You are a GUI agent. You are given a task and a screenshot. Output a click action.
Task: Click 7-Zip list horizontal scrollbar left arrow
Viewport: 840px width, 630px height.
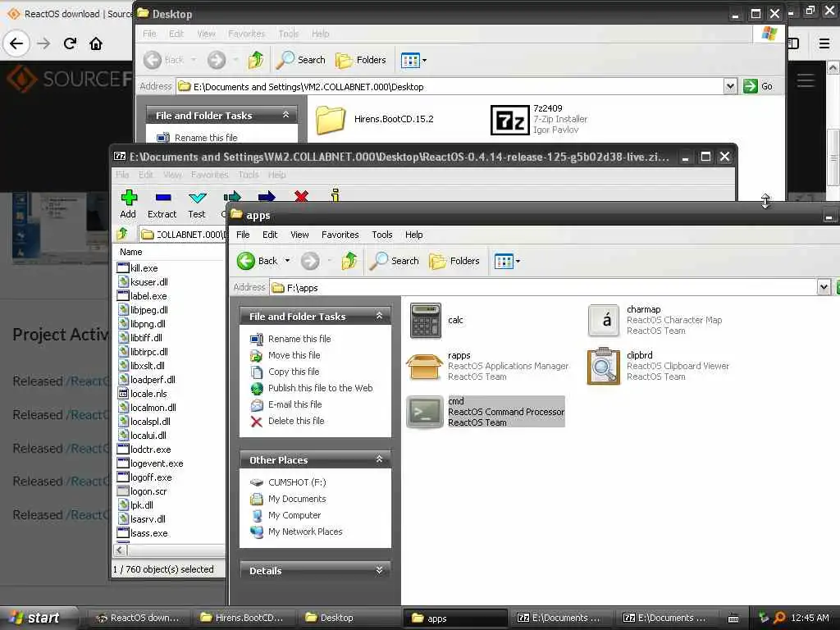[x=120, y=550]
